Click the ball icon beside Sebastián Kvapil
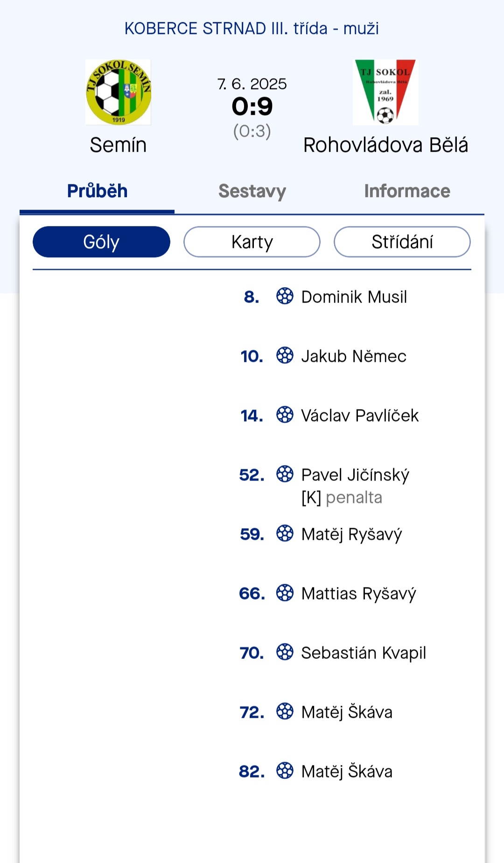Screen dimensions: 504x863 [285, 652]
